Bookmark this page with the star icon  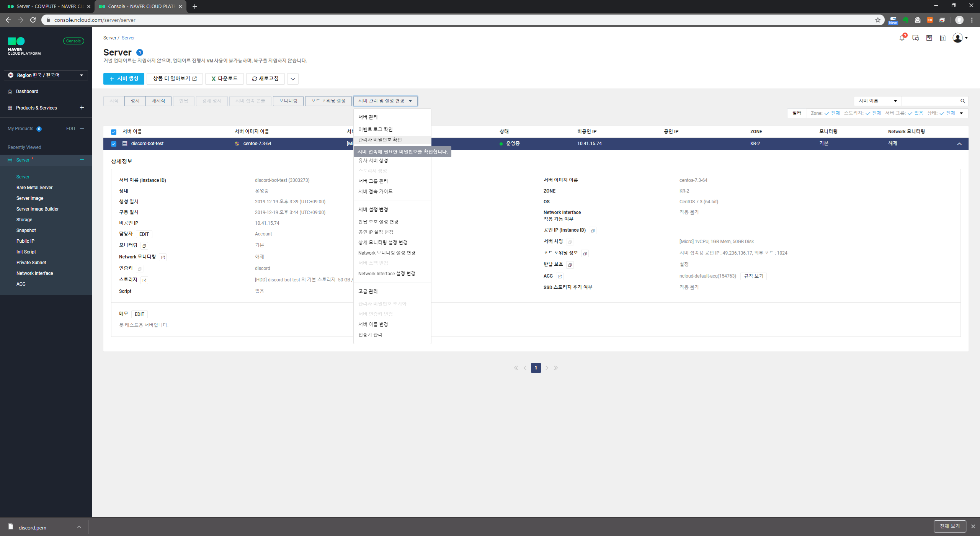coord(878,20)
